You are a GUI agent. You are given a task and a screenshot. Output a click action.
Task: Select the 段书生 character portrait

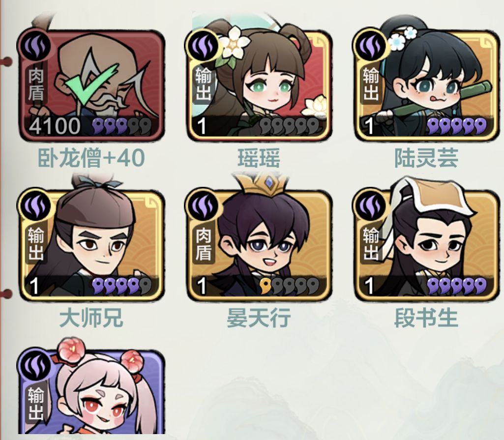427,244
